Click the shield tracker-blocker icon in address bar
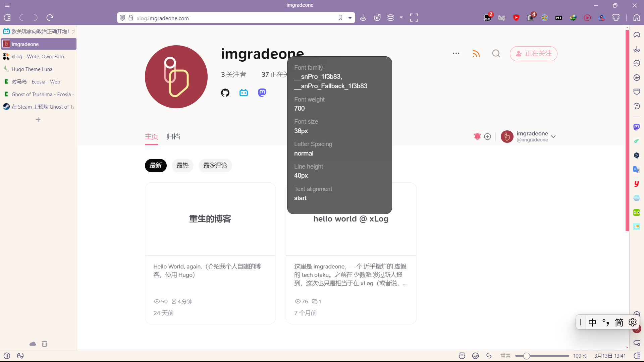The image size is (644, 362). pos(122,18)
